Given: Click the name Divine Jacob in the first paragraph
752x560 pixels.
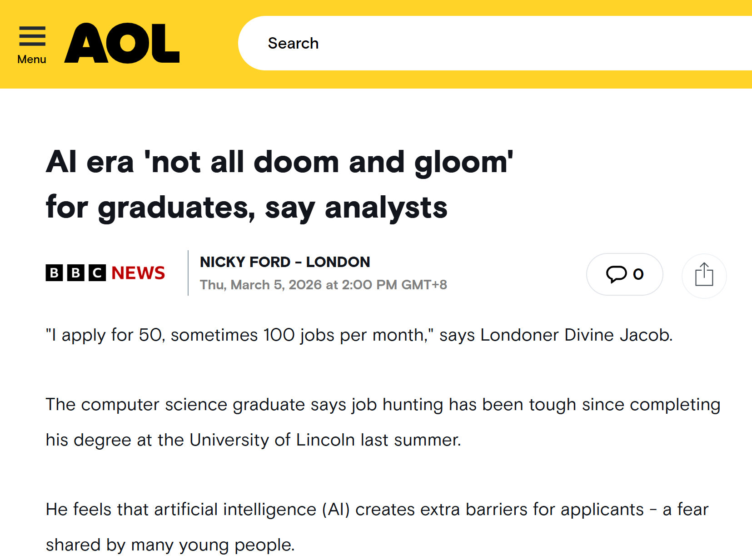Looking at the screenshot, I should pyautogui.click(x=618, y=335).
